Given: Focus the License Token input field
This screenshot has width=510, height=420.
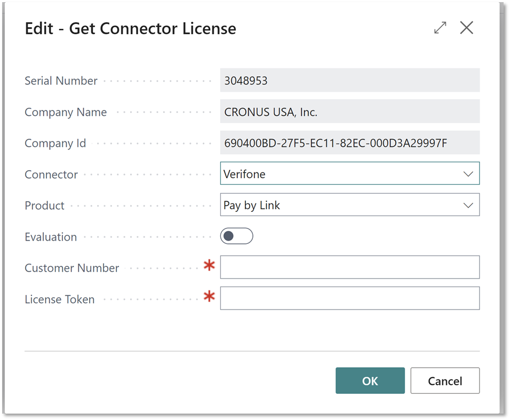Looking at the screenshot, I should point(349,298).
